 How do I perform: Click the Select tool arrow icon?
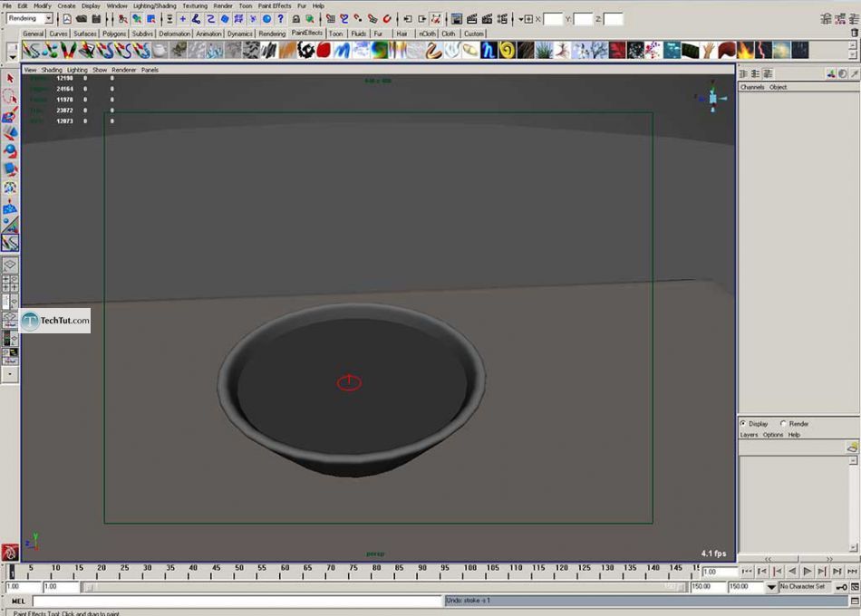point(10,79)
